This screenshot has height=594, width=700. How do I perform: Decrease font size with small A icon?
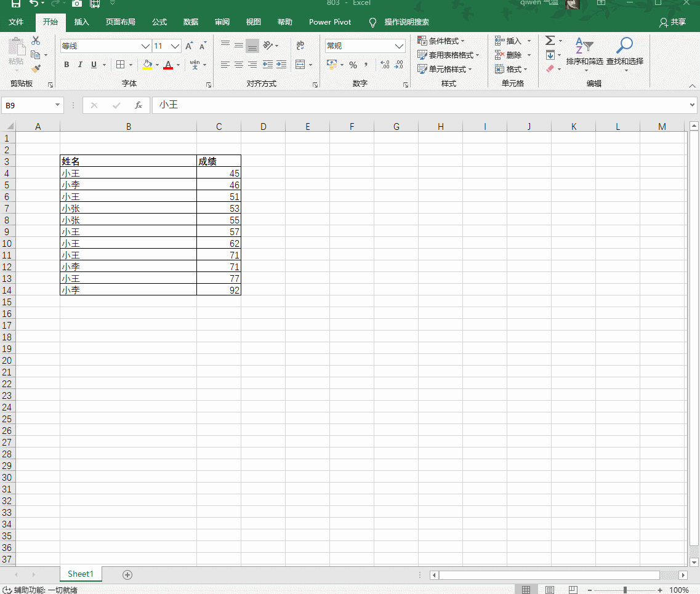click(203, 46)
